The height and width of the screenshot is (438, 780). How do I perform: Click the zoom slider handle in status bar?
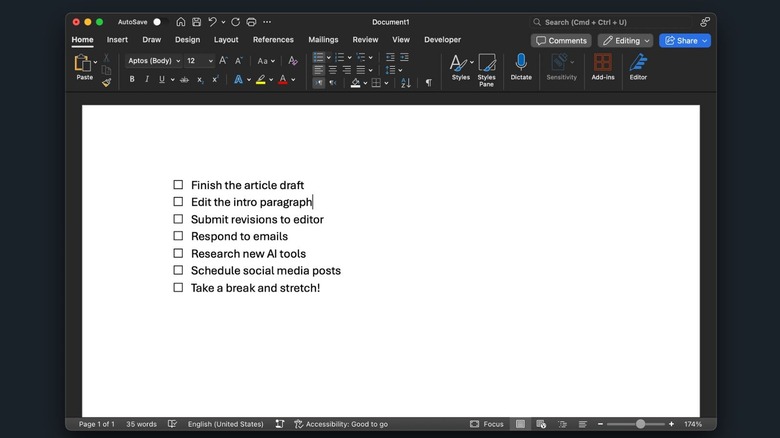coord(640,424)
